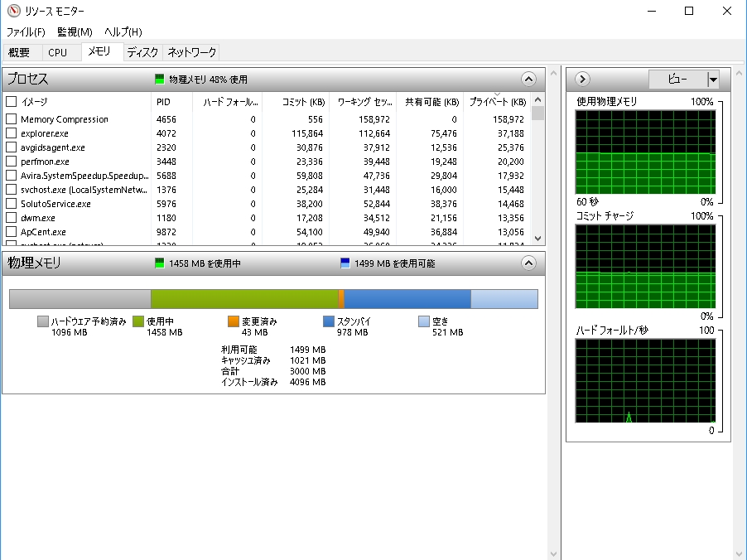Check the select-all checkbox beside イメージ header
The image size is (747, 560).
pyautogui.click(x=12, y=102)
